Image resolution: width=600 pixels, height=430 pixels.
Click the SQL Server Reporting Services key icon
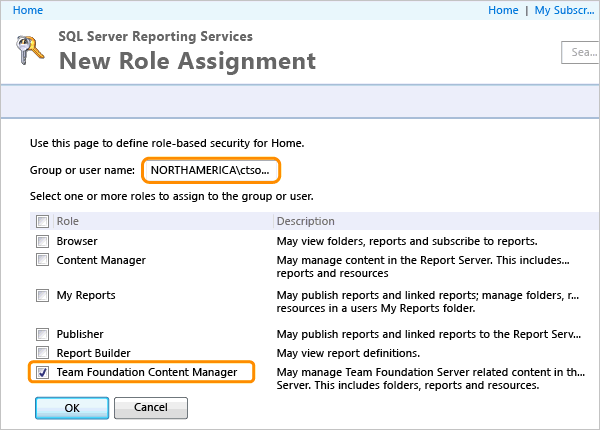[x=30, y=51]
